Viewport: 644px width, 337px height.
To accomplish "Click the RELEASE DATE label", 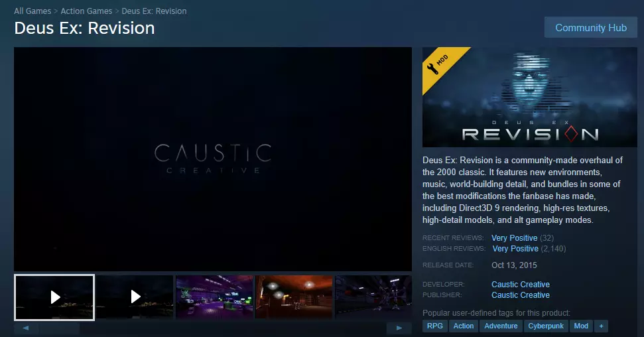I will 448,265.
